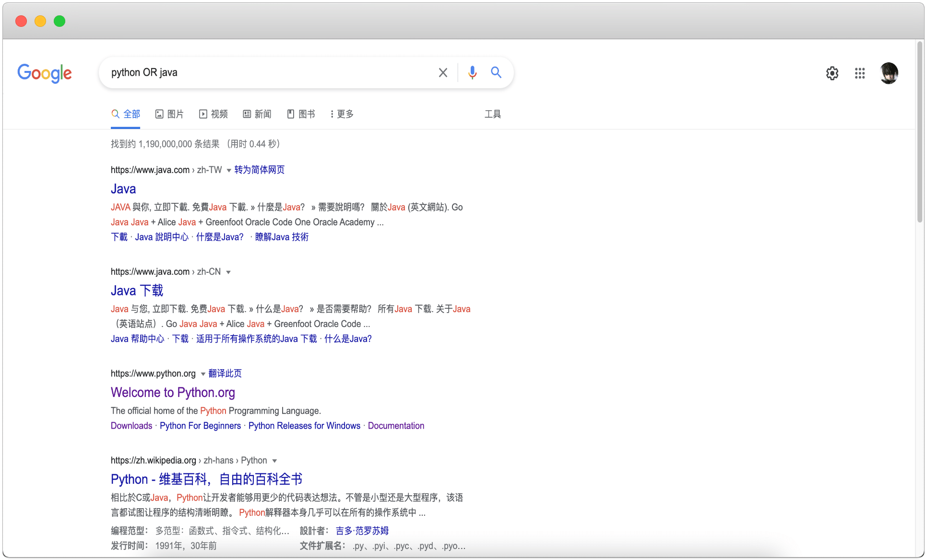927x560 pixels.
Task: Open the Python - 维基百科 result
Action: [206, 479]
